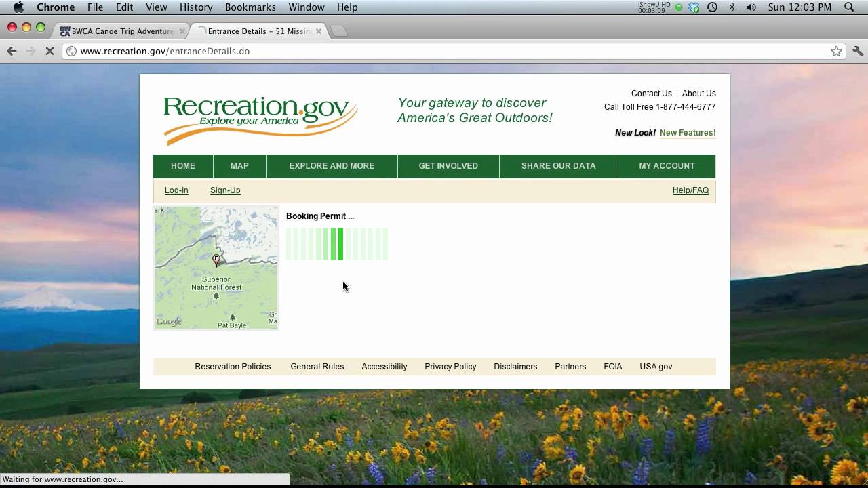Viewport: 868px width, 488px height.
Task: Open Accessibility footer link
Action: 384,367
